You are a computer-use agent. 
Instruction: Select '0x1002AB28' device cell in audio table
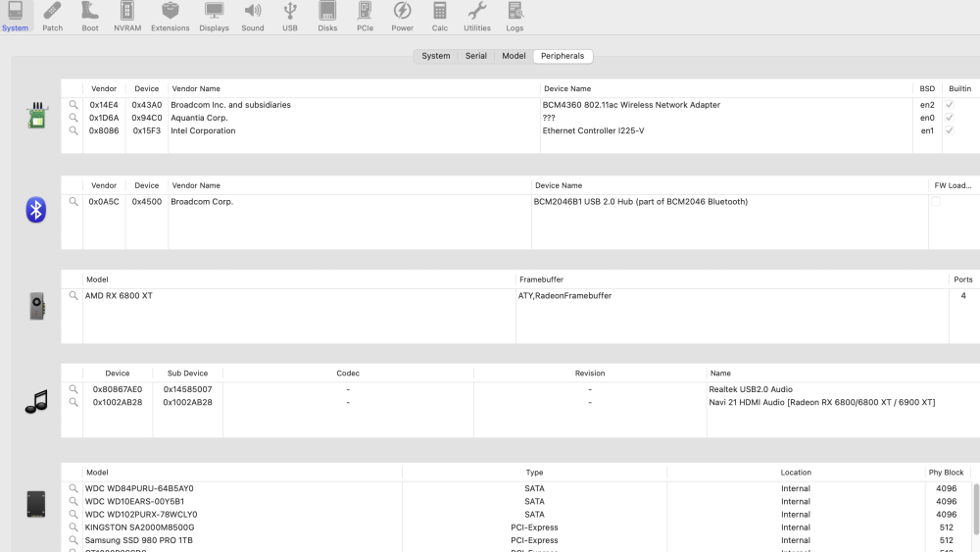(118, 402)
